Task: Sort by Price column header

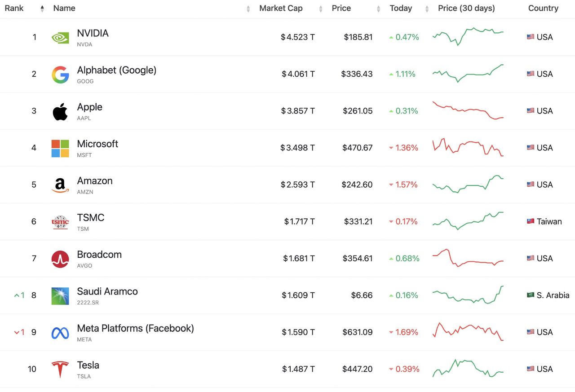Action: pyautogui.click(x=341, y=8)
